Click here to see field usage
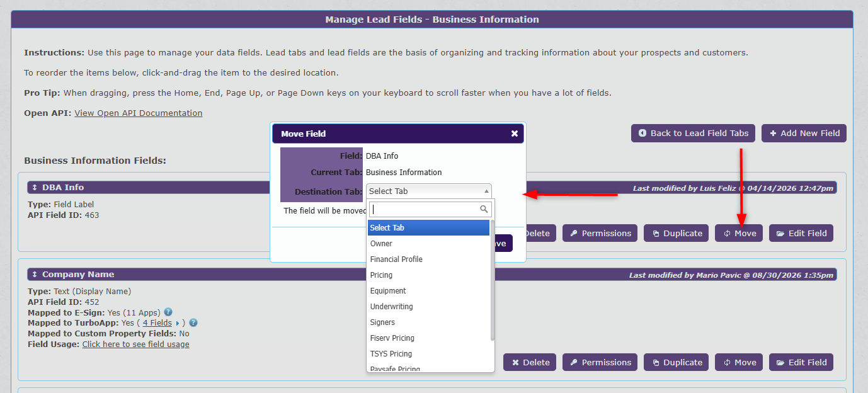This screenshot has height=393, width=868. (135, 344)
